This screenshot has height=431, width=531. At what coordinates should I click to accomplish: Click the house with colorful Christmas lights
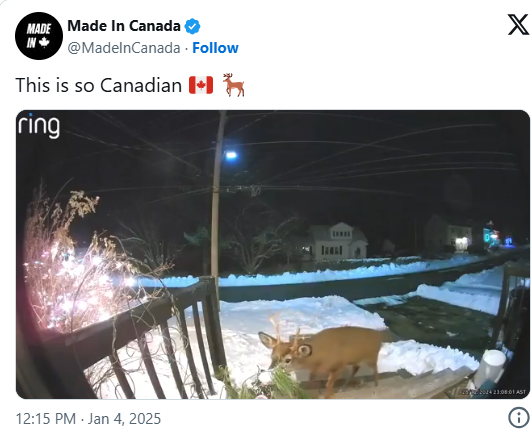tap(492, 235)
